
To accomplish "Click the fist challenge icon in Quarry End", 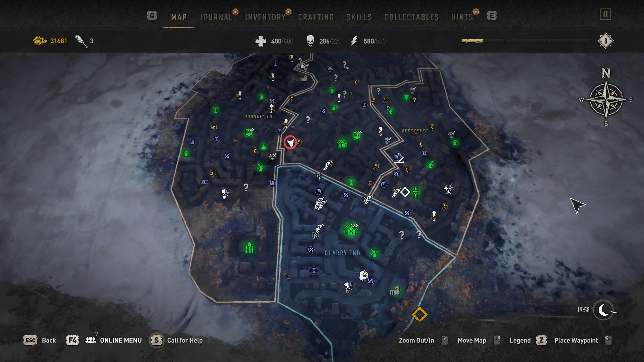I will 364,276.
